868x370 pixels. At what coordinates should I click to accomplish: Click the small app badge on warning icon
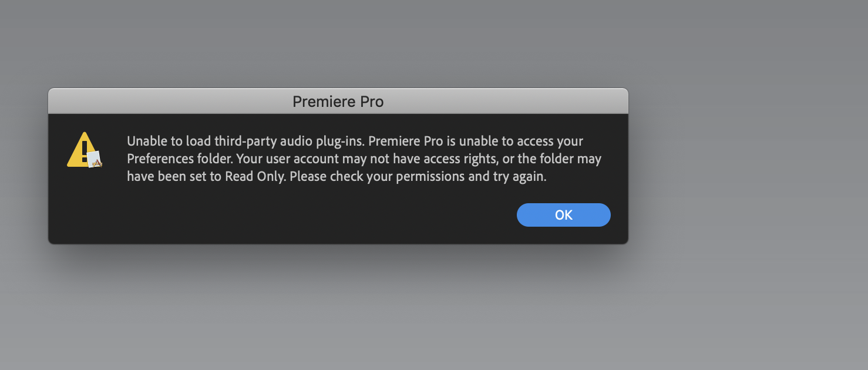(95, 159)
